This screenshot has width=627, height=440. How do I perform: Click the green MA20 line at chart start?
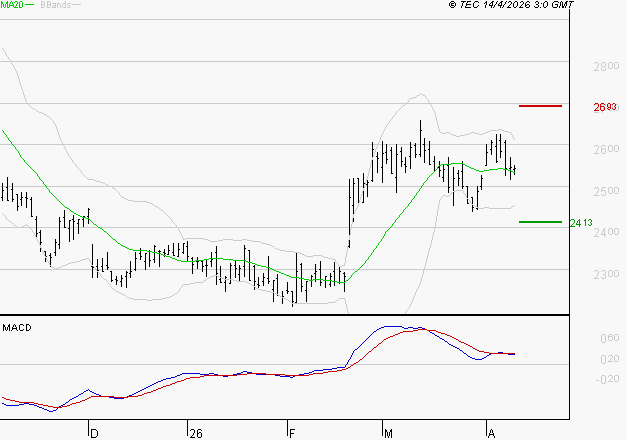click(x=3, y=133)
